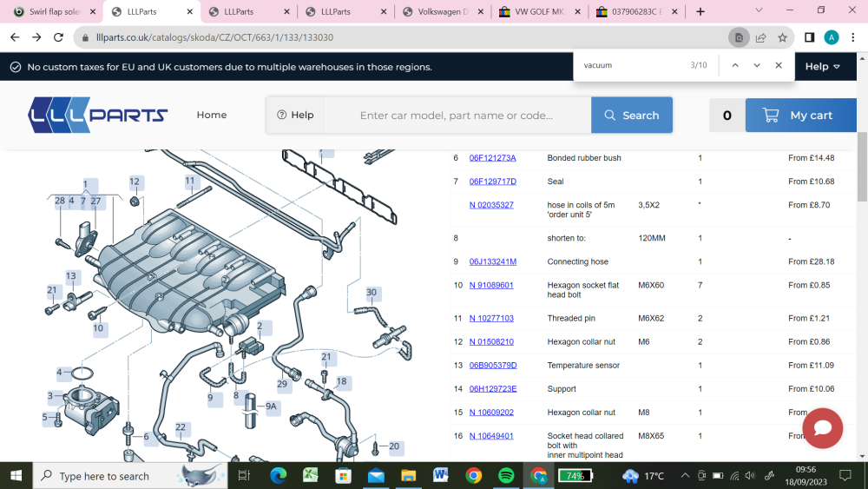Open the tab search dropdown
Viewport: 868px width, 489px height.
[759, 10]
